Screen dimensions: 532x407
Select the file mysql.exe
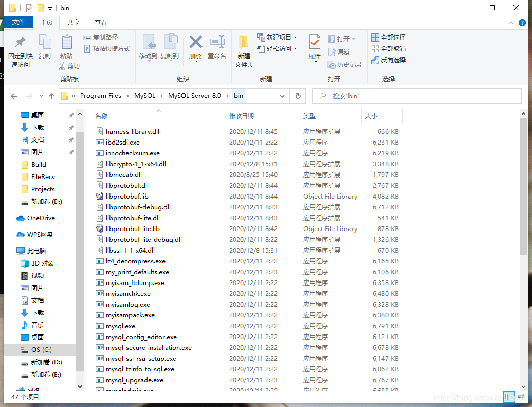click(120, 326)
